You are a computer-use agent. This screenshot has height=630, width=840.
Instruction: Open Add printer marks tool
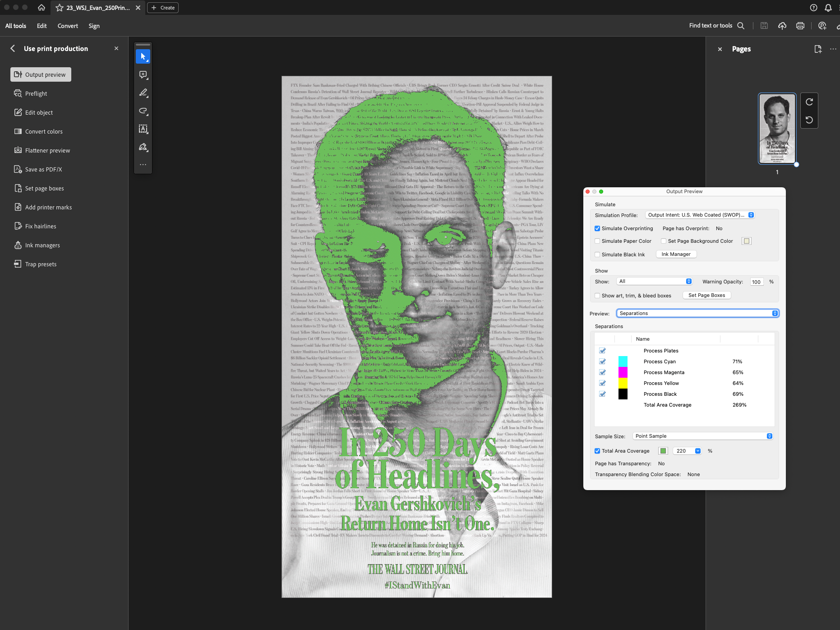point(43,207)
